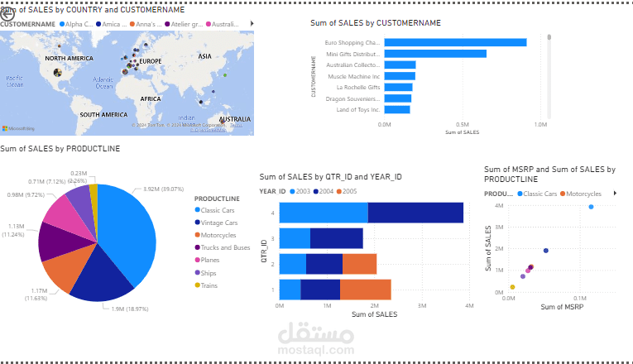
Task: Select Motorcycles in scatter legend
Action: pyautogui.click(x=581, y=194)
